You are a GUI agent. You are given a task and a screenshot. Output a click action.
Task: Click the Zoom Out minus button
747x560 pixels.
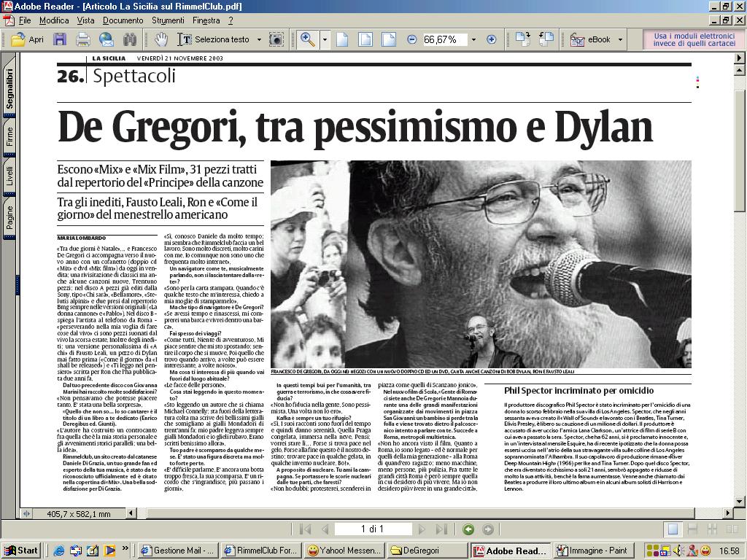coord(412,39)
